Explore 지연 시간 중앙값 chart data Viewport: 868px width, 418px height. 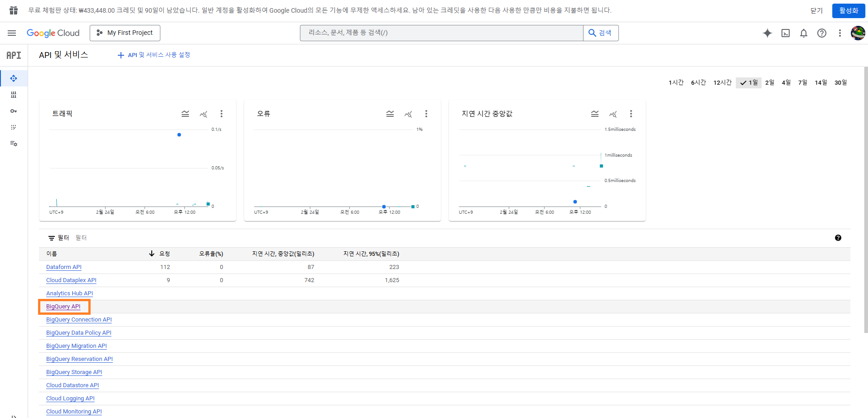pyautogui.click(x=613, y=114)
